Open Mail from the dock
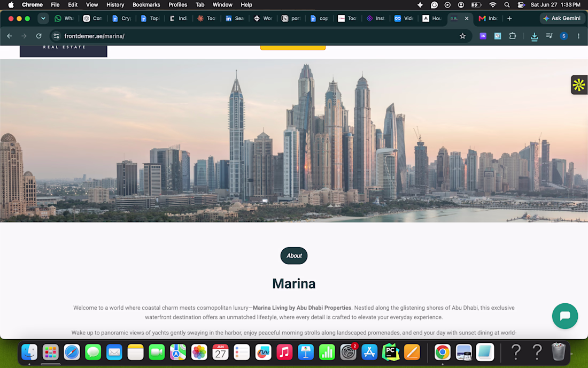The image size is (588, 368). pos(114,352)
